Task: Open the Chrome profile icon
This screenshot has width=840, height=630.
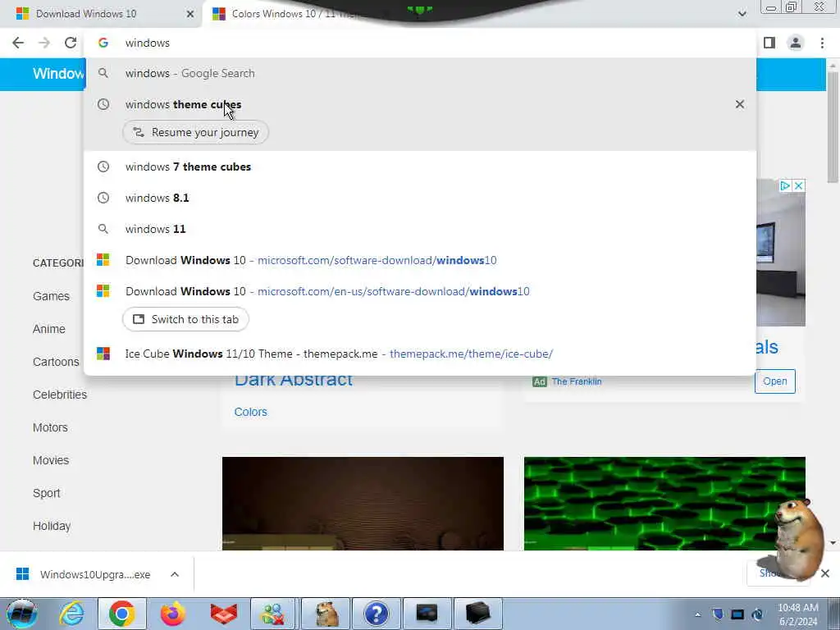Action: 796,43
